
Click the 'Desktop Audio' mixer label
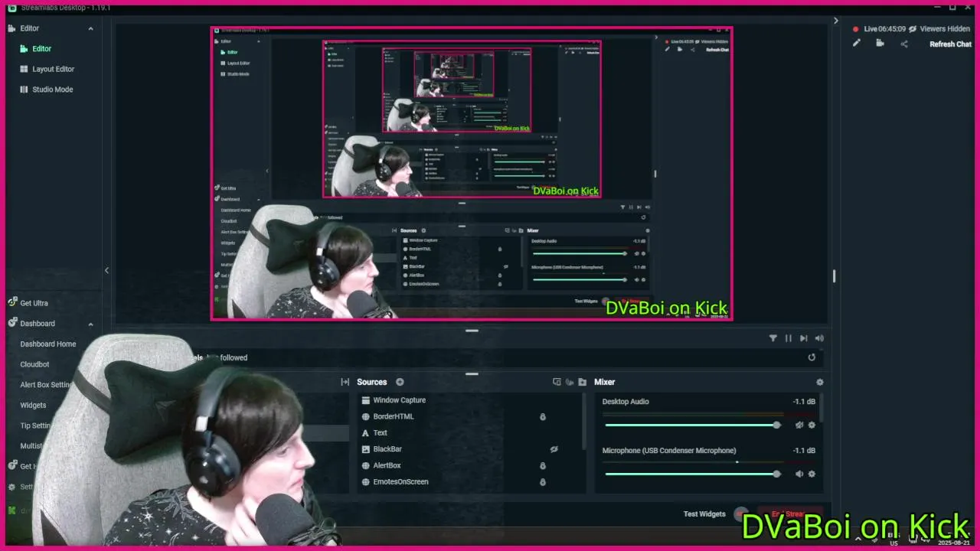pyautogui.click(x=626, y=402)
